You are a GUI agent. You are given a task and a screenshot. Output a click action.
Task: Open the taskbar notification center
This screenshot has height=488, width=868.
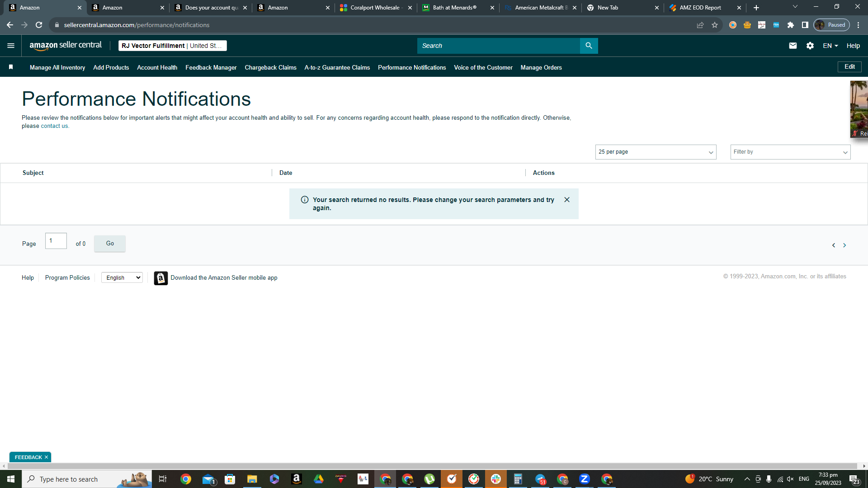click(x=854, y=479)
